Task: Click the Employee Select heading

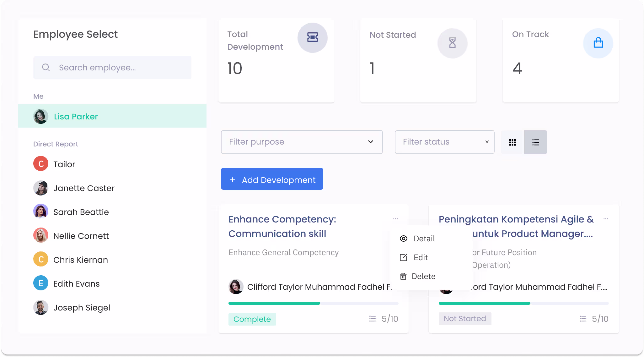Action: (x=75, y=34)
